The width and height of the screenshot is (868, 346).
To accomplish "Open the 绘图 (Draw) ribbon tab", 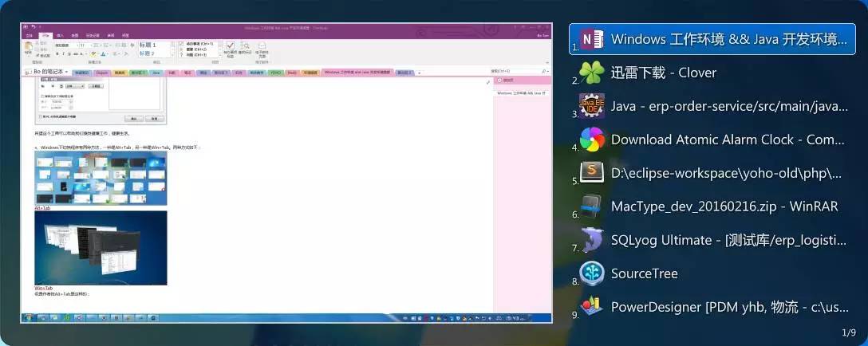I will point(75,35).
